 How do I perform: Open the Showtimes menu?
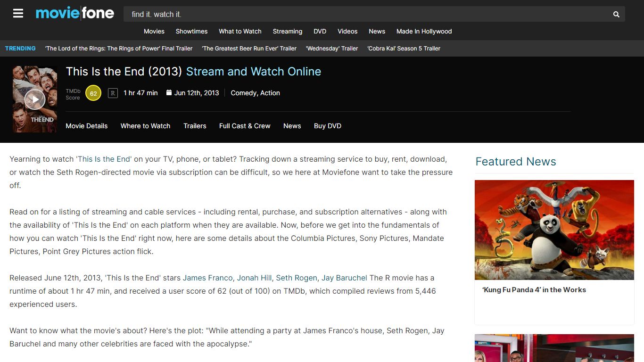pos(191,31)
